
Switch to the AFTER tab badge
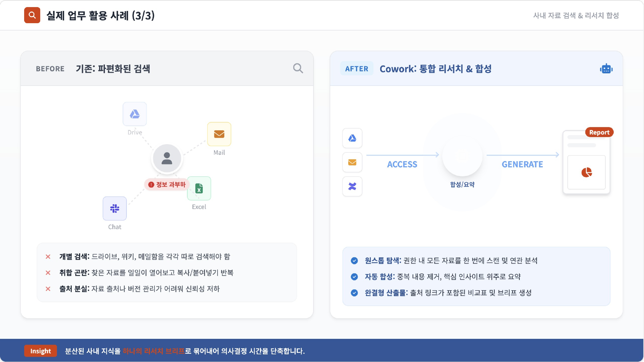(357, 68)
